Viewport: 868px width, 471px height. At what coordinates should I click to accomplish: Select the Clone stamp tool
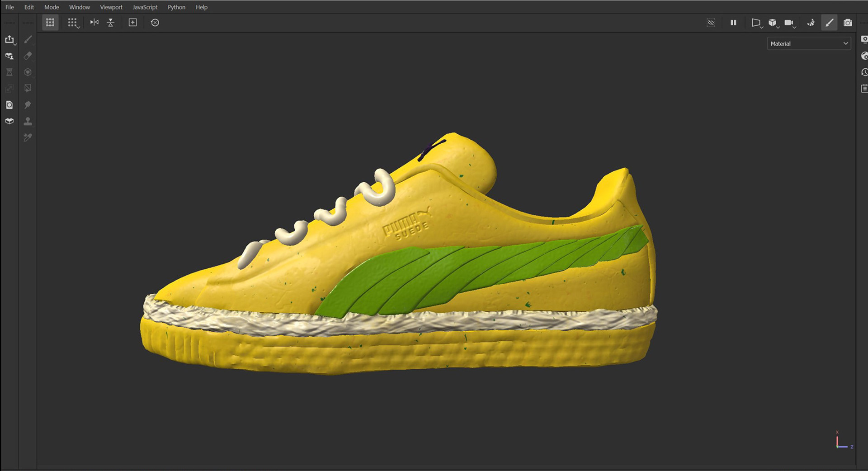pyautogui.click(x=28, y=121)
